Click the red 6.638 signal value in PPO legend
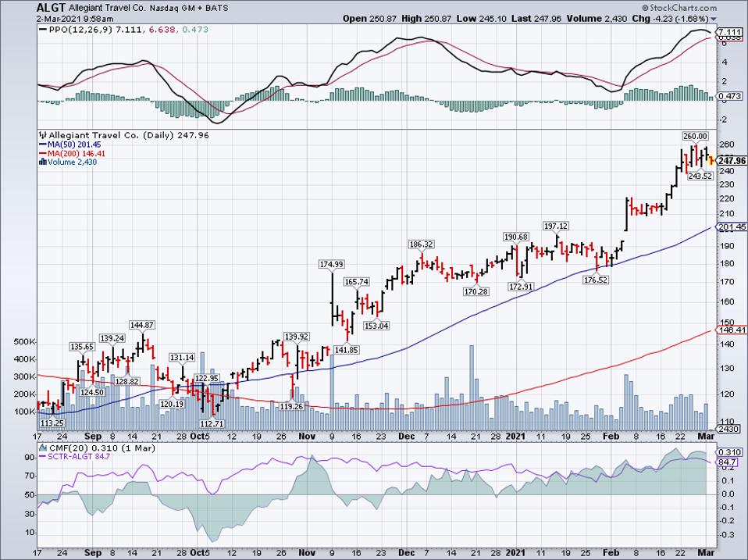Image resolution: width=748 pixels, height=560 pixels. (162, 30)
